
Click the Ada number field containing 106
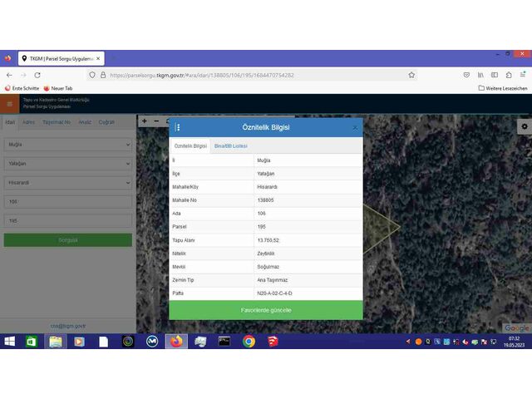(67, 202)
